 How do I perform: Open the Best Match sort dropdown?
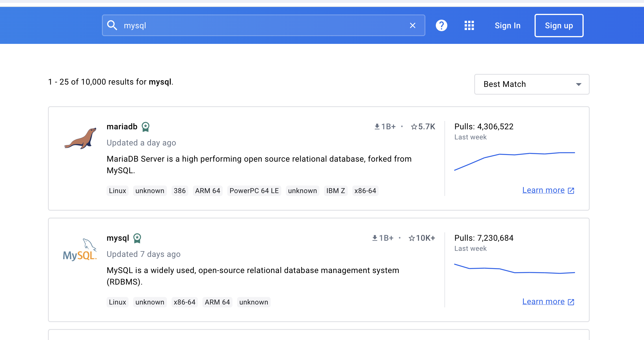pyautogui.click(x=532, y=84)
